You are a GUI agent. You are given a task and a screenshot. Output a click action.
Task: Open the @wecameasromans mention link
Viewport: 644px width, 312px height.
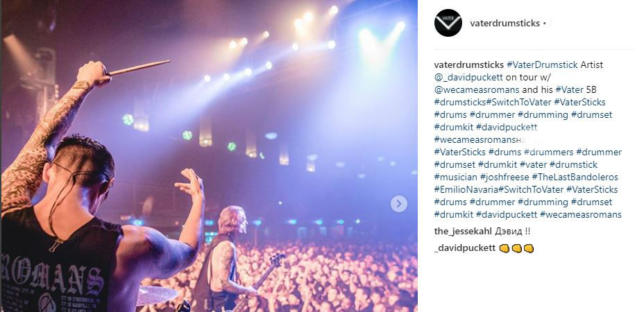(477, 89)
